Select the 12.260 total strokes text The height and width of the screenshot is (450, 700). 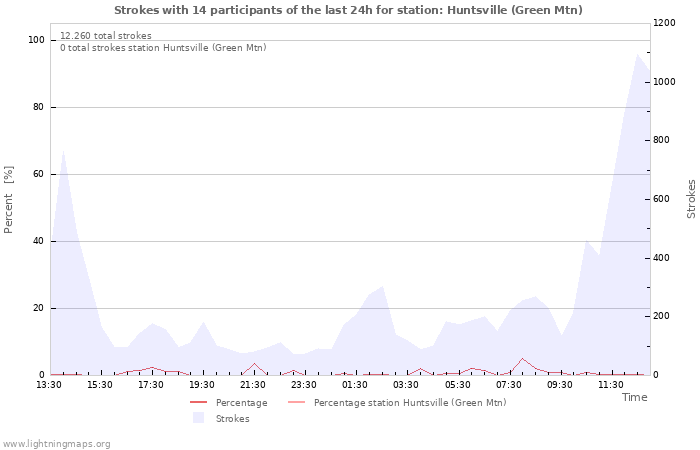coord(106,36)
